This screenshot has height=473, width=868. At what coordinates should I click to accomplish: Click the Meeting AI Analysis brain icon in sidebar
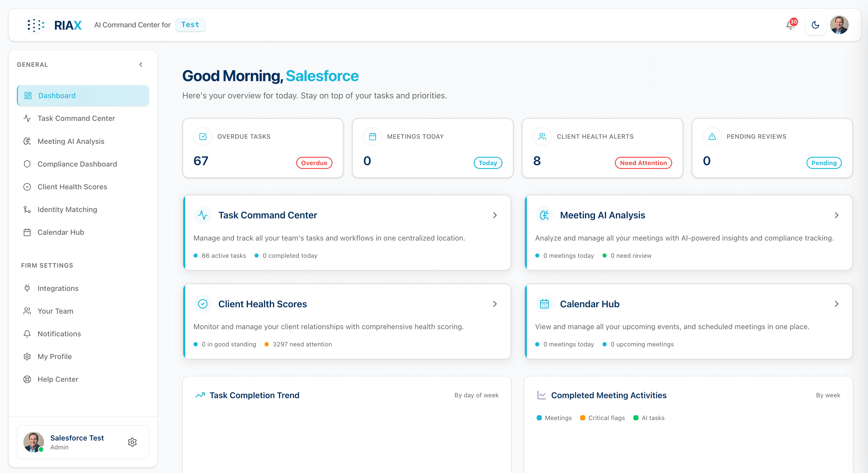[x=27, y=141]
